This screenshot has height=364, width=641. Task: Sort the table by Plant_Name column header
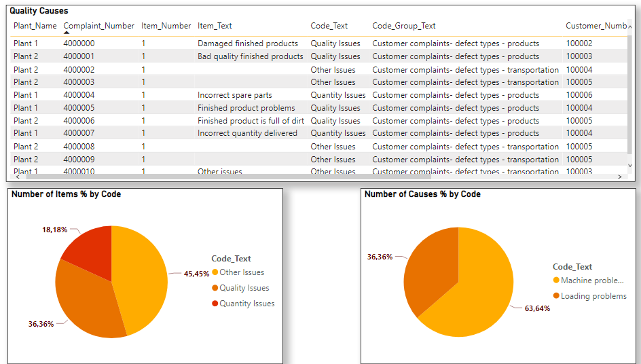35,26
